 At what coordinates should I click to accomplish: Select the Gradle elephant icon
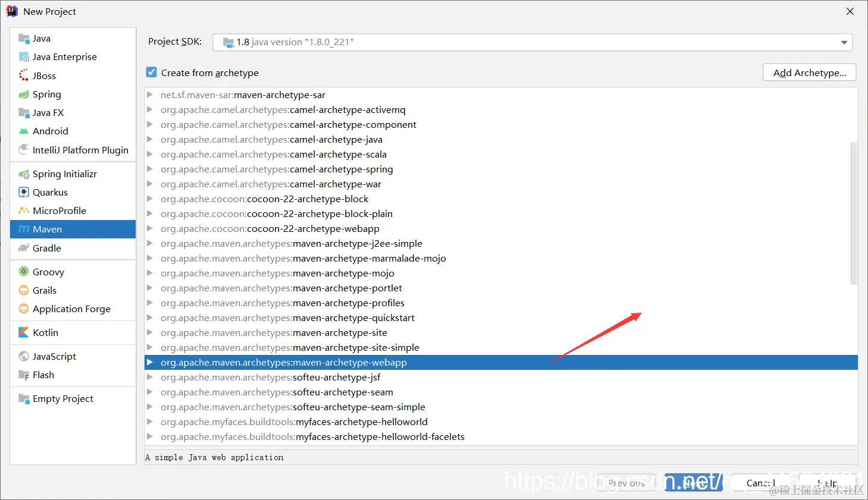[x=24, y=248]
